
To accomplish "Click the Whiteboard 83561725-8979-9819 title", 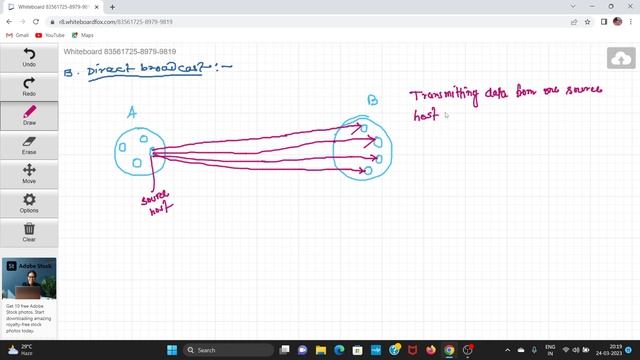I will pyautogui.click(x=120, y=52).
